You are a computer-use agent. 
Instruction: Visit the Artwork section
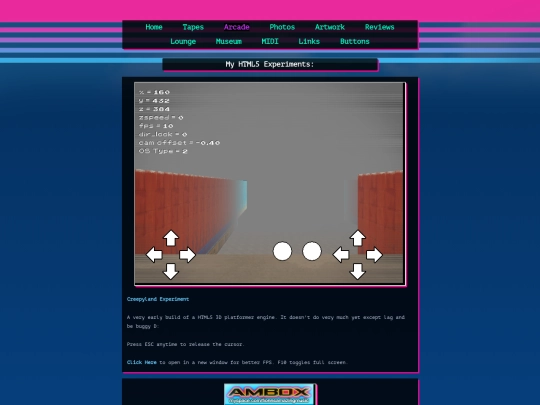pyautogui.click(x=330, y=27)
